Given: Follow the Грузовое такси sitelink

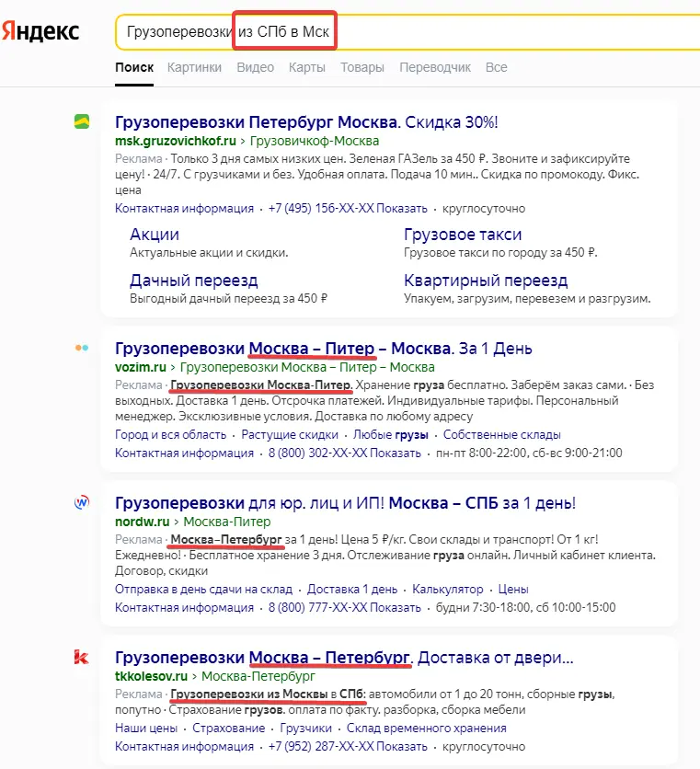Looking at the screenshot, I should point(463,235).
